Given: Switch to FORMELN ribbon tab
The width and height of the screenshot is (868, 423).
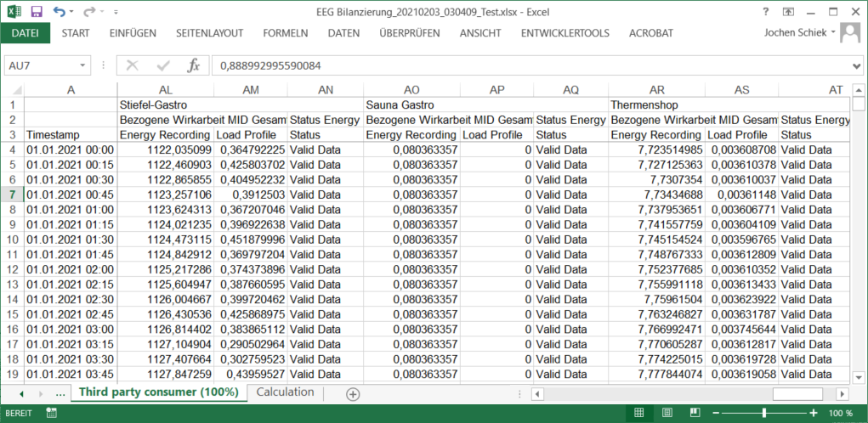Looking at the screenshot, I should [286, 33].
